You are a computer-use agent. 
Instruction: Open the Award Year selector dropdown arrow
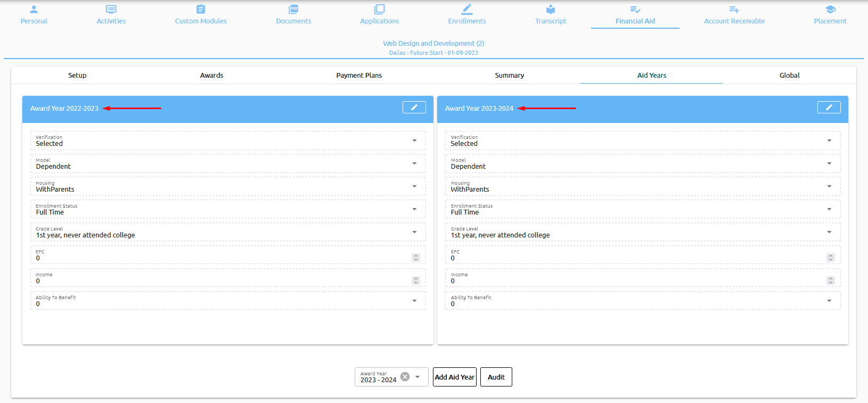(x=417, y=377)
